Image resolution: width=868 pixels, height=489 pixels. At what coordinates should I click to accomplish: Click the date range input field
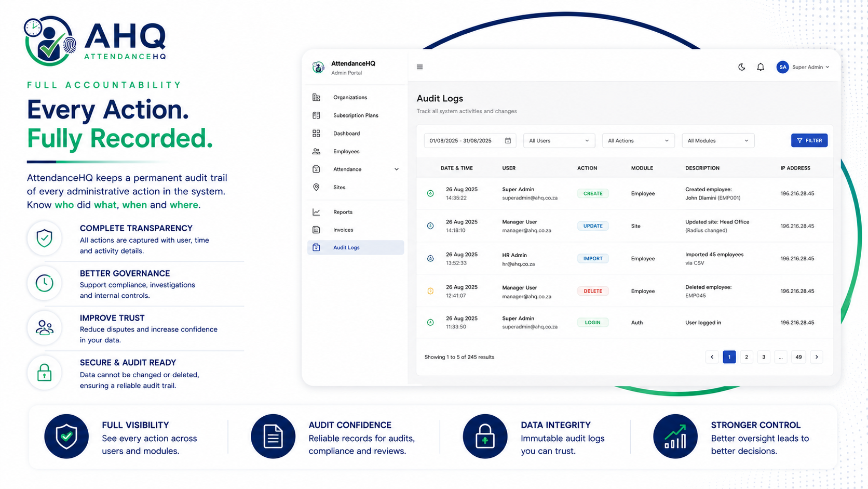pos(470,141)
